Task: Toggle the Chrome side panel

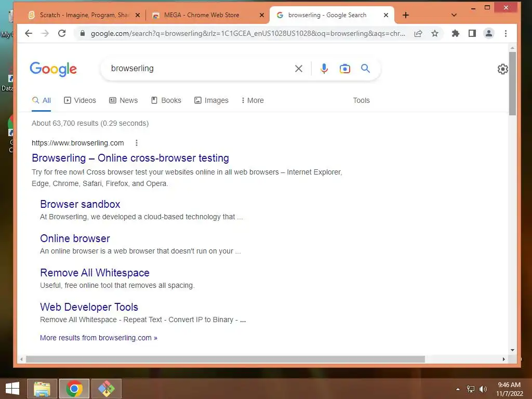Action: click(472, 33)
